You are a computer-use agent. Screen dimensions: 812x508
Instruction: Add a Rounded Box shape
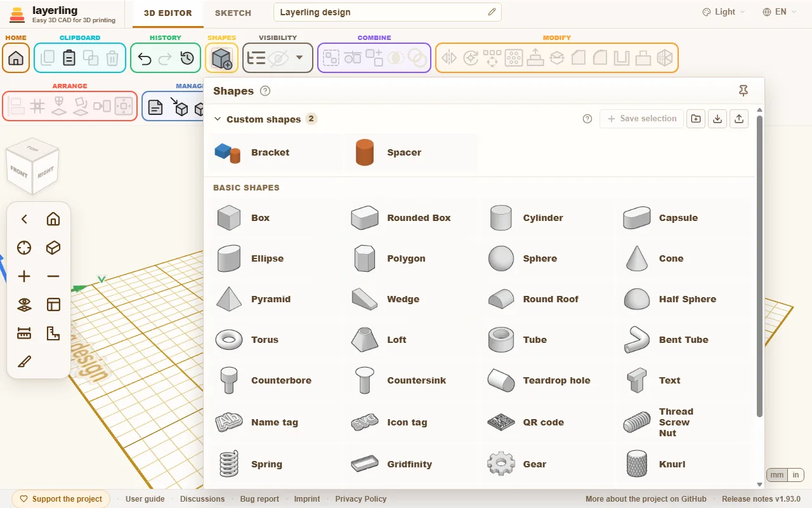tap(411, 218)
